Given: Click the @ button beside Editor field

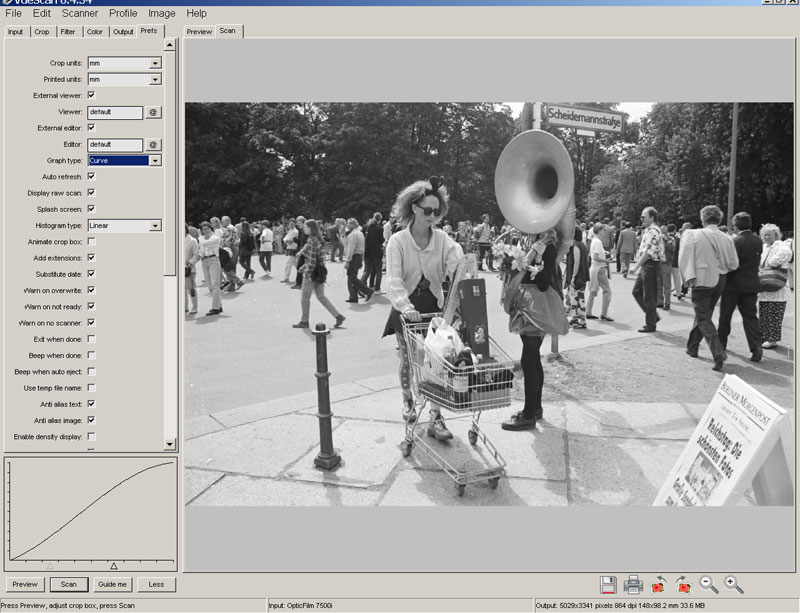Looking at the screenshot, I should coord(153,144).
